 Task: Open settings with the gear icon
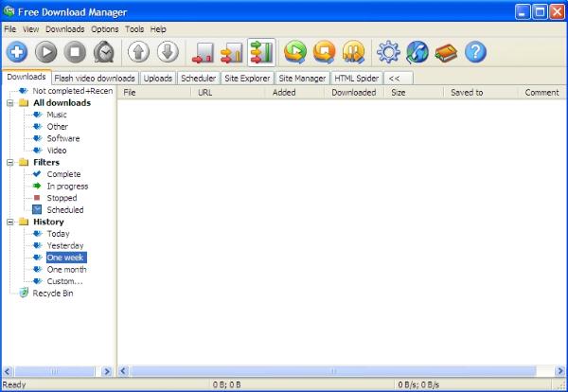tap(388, 52)
